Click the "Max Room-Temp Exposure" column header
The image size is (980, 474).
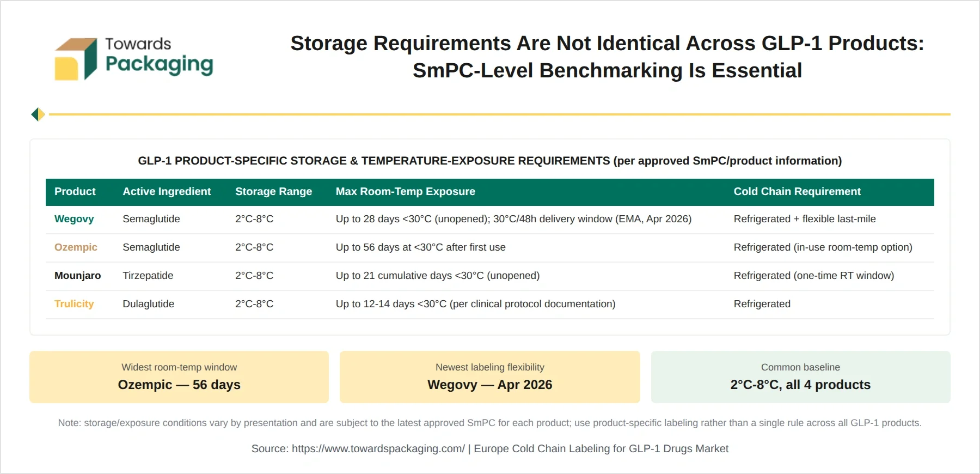pos(406,192)
